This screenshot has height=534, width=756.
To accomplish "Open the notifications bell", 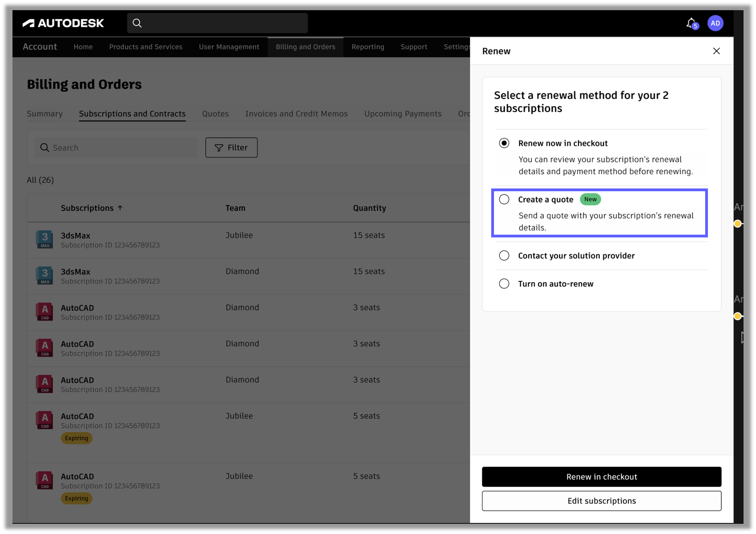I will point(691,23).
